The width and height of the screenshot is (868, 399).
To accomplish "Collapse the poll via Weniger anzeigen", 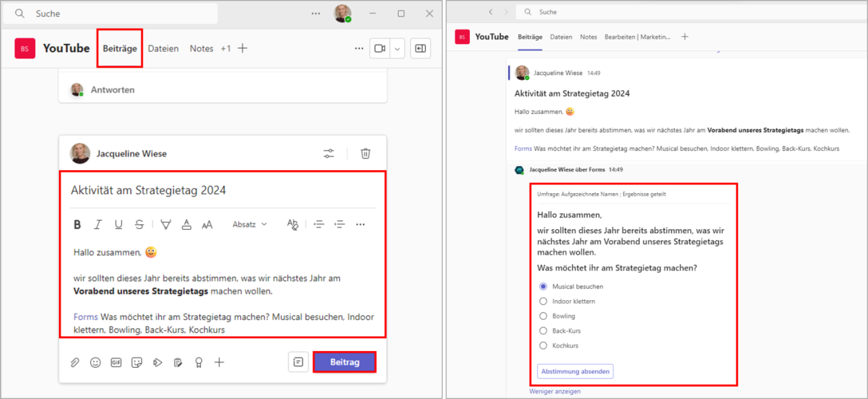I will (555, 391).
